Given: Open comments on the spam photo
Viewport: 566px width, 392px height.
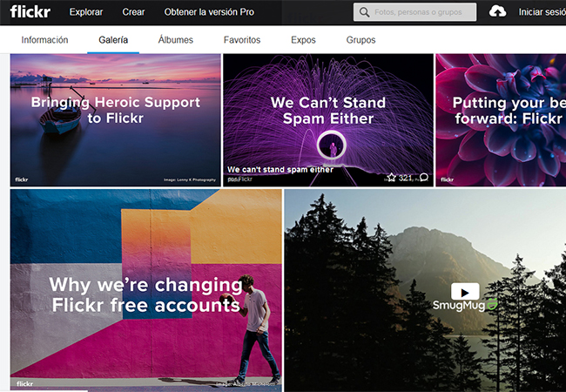Looking at the screenshot, I should pos(424,177).
